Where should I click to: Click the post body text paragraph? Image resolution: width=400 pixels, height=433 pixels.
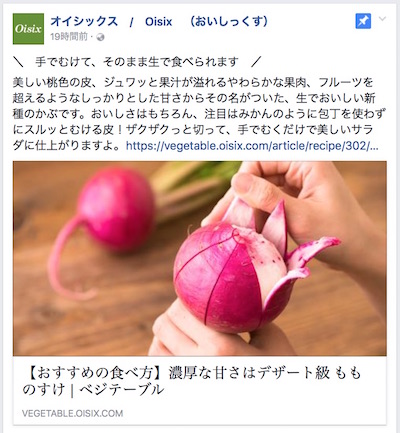(x=199, y=114)
